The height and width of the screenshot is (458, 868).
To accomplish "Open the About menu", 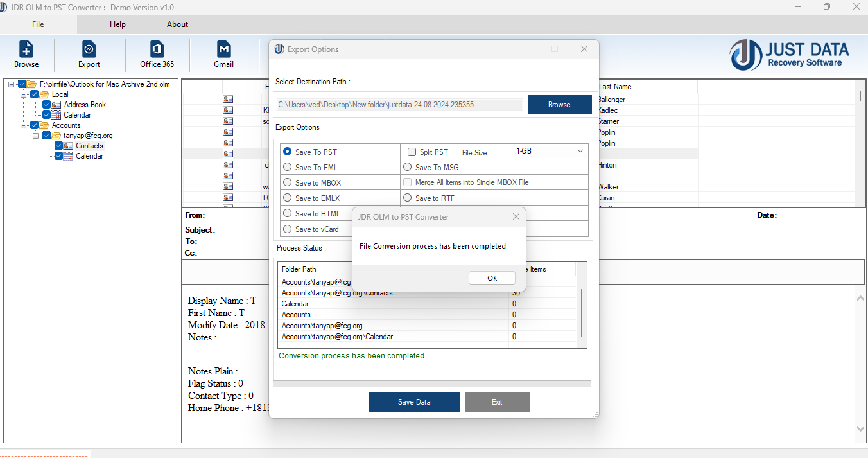I will click(178, 24).
